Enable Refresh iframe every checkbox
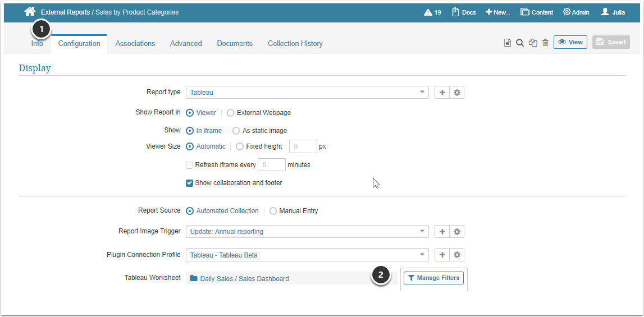Screen dimensions: 644x317 pyautogui.click(x=190, y=165)
